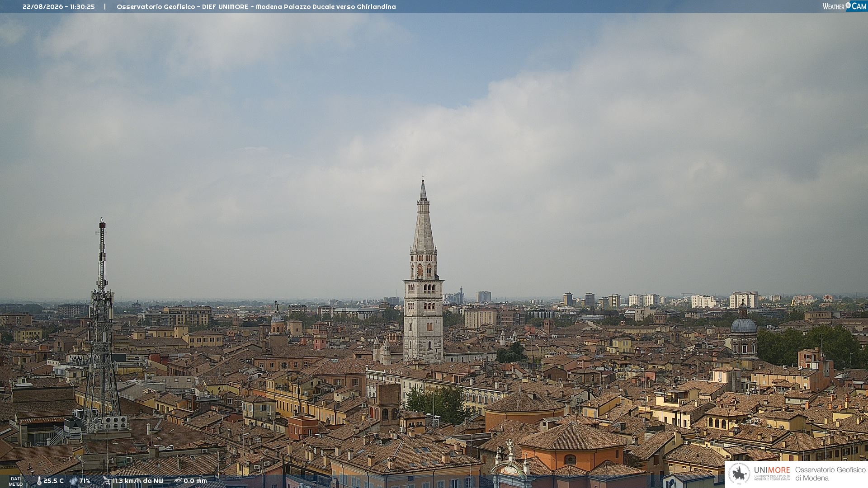
Task: Click the Ghirlandina tower spire
Action: point(423,217)
